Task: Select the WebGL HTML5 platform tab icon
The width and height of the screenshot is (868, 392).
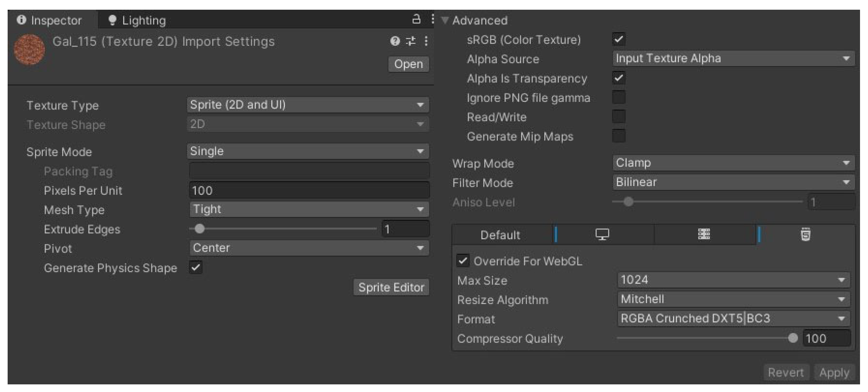Action: [805, 235]
